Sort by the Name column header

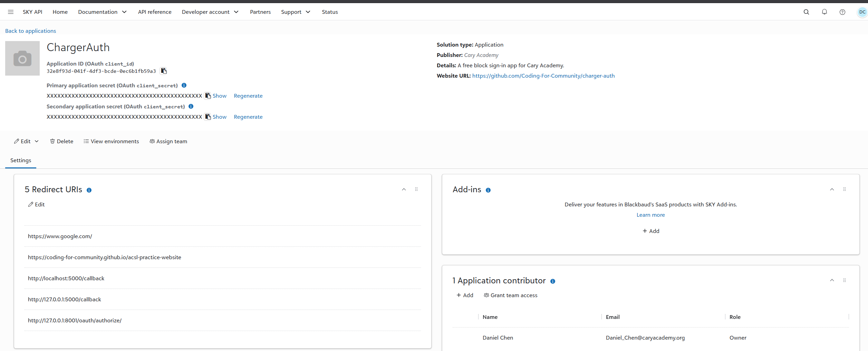(x=490, y=317)
